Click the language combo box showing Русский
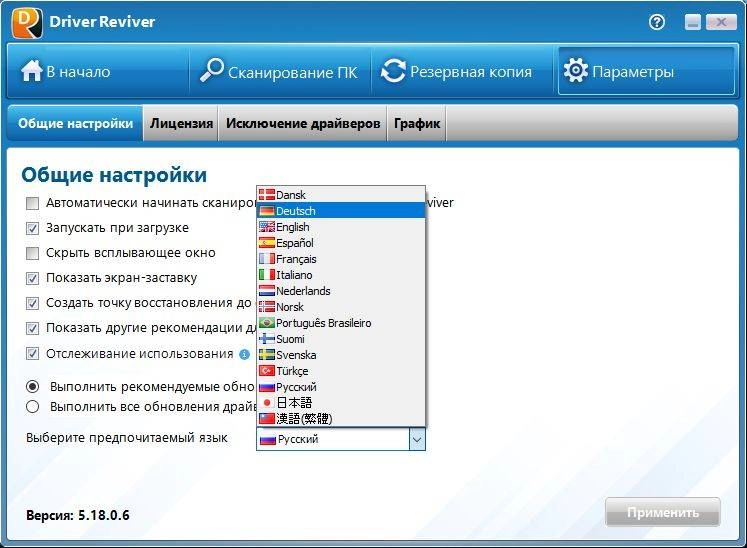This screenshot has width=747, height=548. point(341,439)
